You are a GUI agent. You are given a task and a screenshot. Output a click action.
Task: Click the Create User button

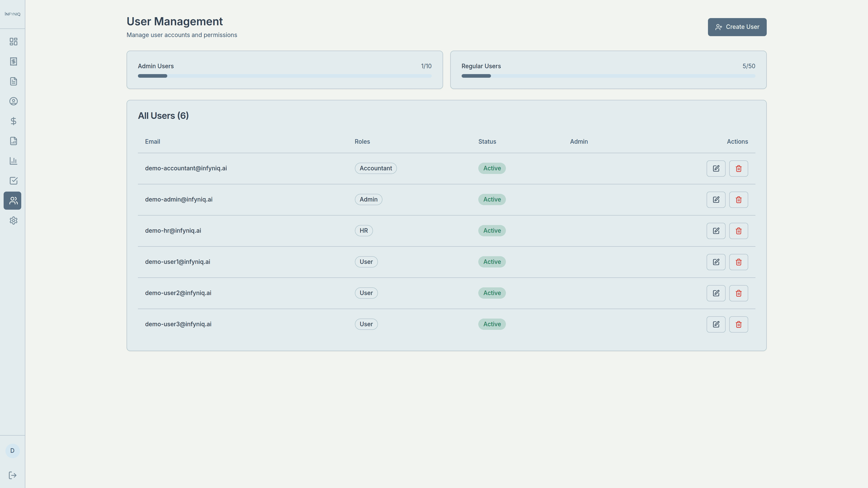tap(737, 27)
